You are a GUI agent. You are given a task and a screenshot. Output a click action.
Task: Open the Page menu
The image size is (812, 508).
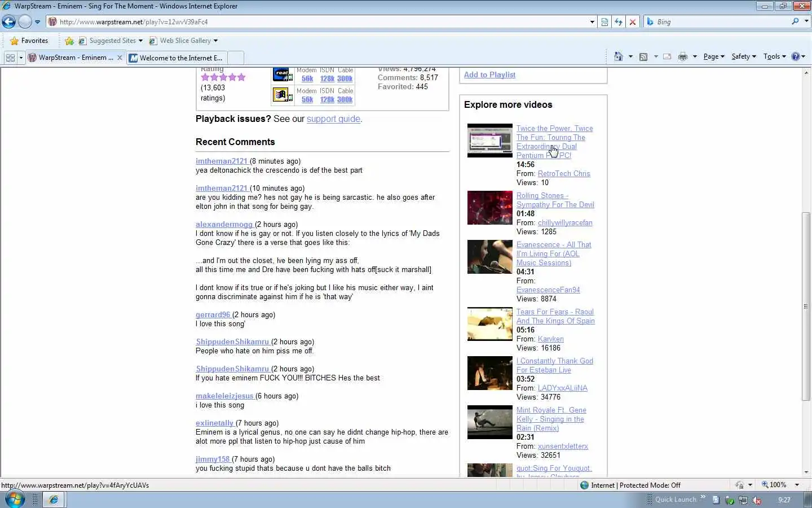[x=714, y=56]
